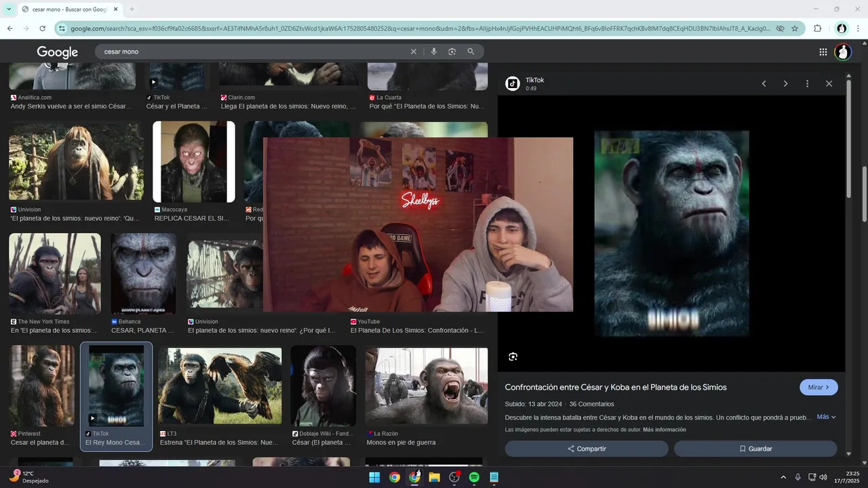Open Spotify from the taskbar
Image resolution: width=868 pixels, height=488 pixels.
[474, 477]
